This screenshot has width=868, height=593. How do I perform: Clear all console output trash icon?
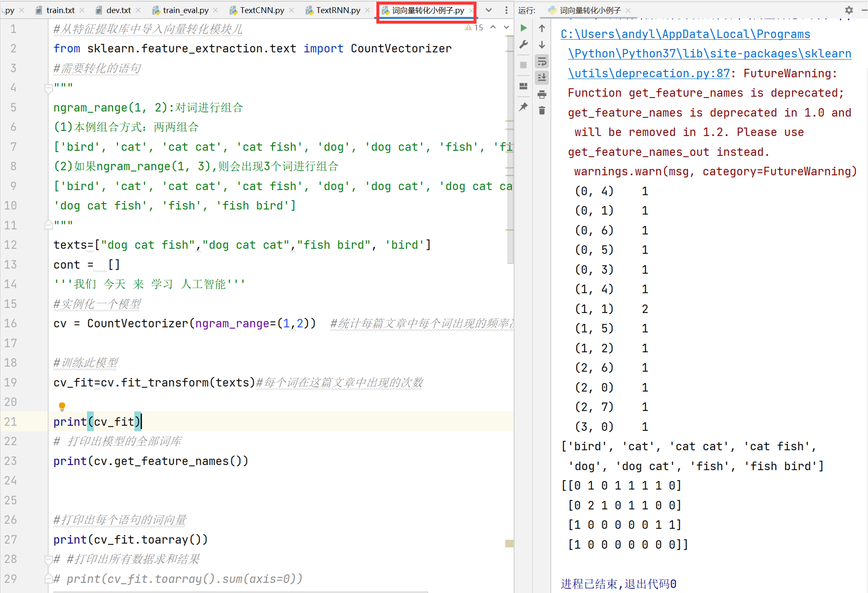542,110
